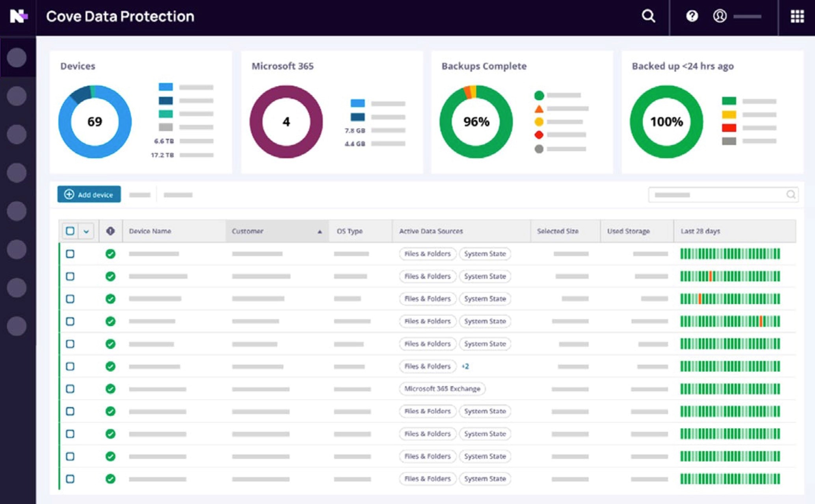The image size is (815, 504).
Task: Click the Active Data Sources column header
Action: click(x=431, y=231)
